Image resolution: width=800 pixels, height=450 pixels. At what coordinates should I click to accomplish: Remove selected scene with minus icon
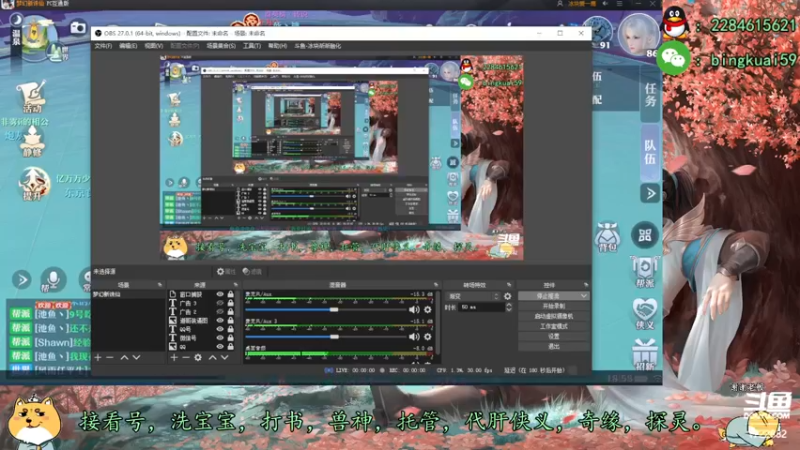tap(110, 358)
